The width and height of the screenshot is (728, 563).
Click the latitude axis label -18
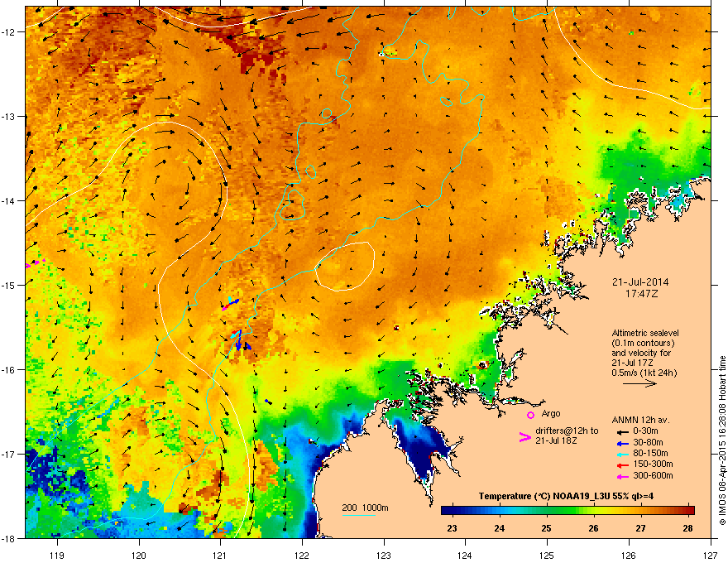coord(8,538)
